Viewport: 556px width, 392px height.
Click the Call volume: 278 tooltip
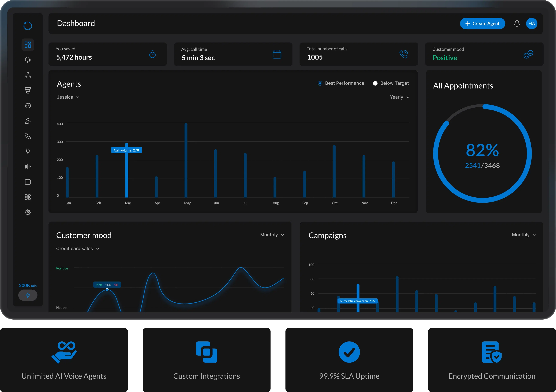(x=126, y=150)
